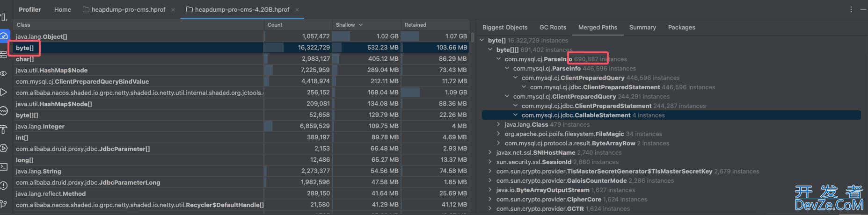
Task: Open the Packages tab
Action: 681,27
